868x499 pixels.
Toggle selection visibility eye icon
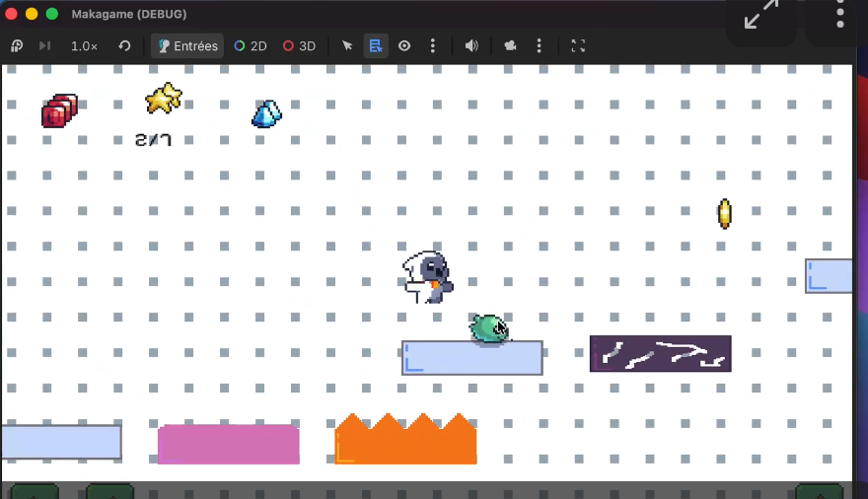point(404,46)
